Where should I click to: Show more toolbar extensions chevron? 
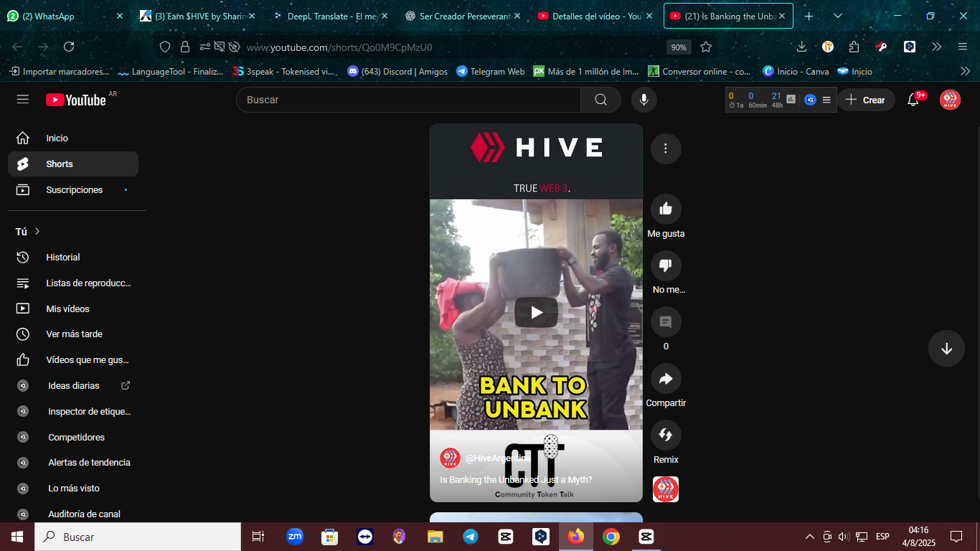[936, 47]
